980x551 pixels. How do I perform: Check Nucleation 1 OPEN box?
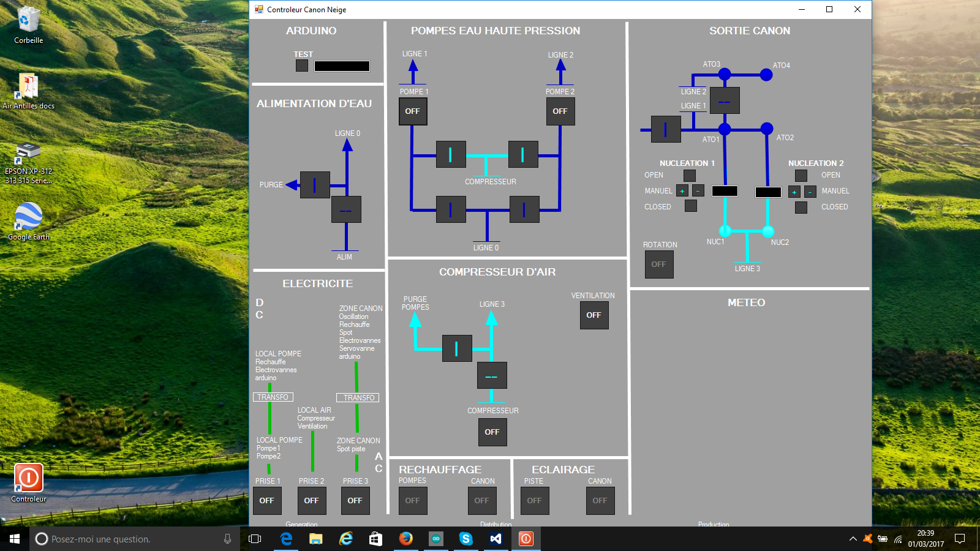(x=690, y=176)
